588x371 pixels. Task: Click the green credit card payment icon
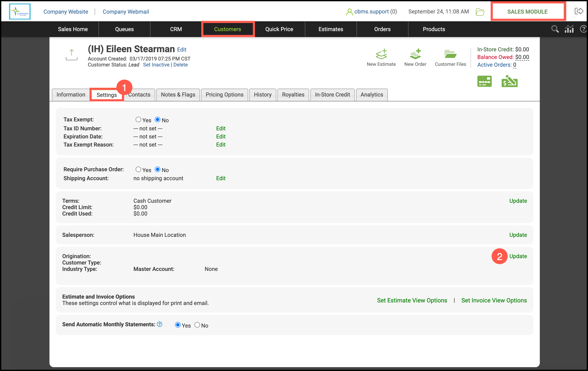(x=484, y=82)
